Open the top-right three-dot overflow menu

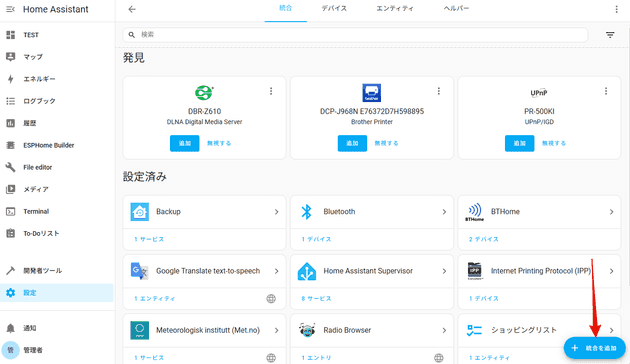pyautogui.click(x=616, y=9)
